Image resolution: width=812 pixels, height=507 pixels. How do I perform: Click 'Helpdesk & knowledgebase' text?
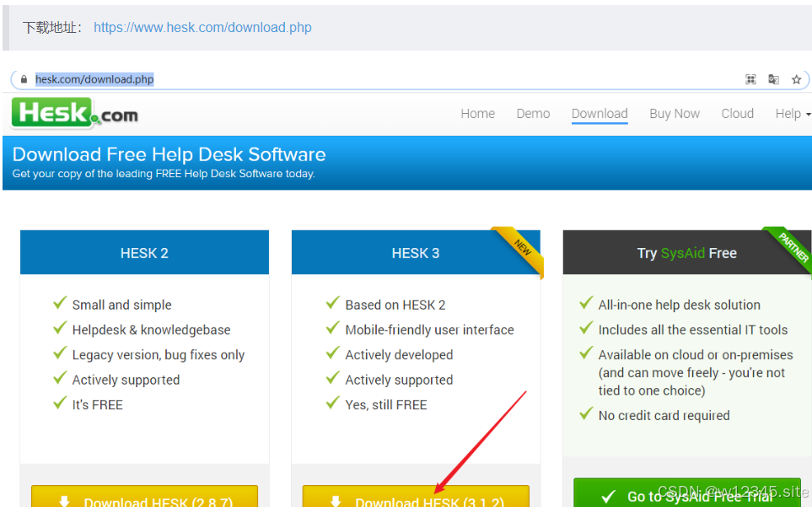[151, 330]
